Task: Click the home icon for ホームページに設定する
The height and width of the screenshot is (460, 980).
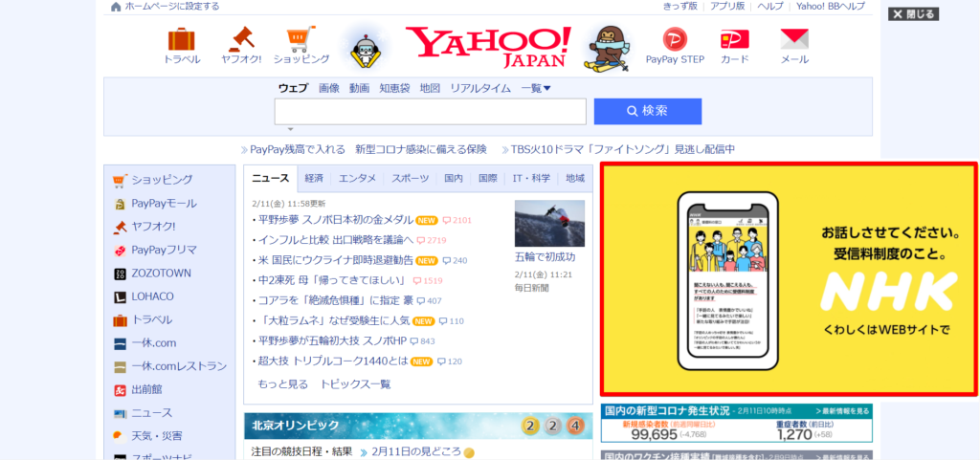Action: pyautogui.click(x=116, y=7)
